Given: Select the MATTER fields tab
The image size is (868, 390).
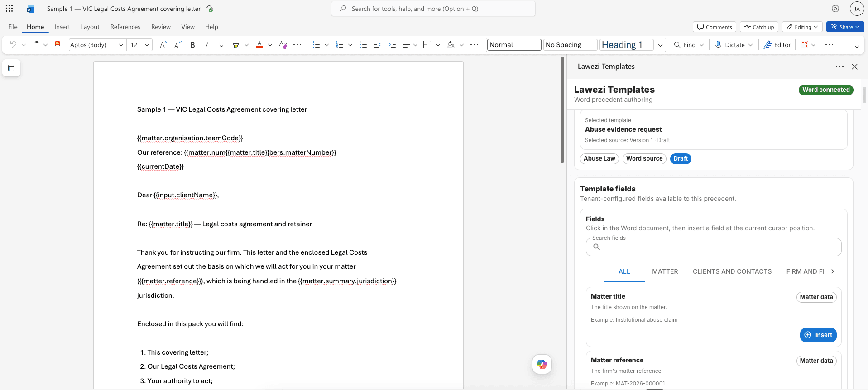Looking at the screenshot, I should tap(665, 271).
